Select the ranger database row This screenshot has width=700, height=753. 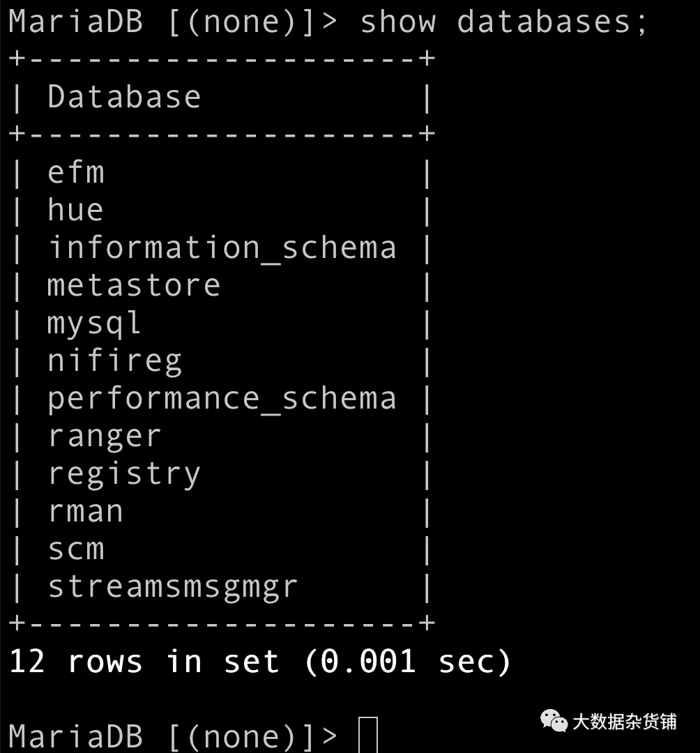click(x=105, y=436)
